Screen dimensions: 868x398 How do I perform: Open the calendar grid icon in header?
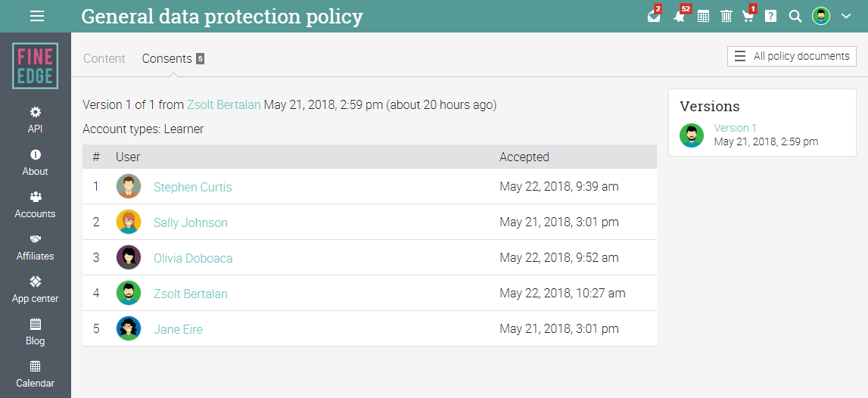703,17
